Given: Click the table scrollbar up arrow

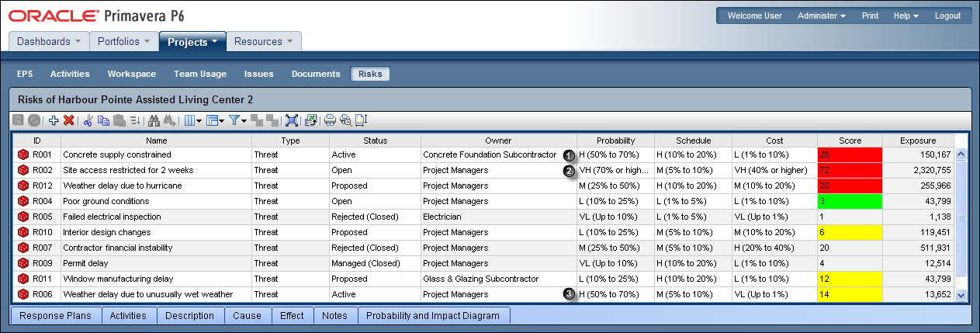Looking at the screenshot, I should 961,154.
